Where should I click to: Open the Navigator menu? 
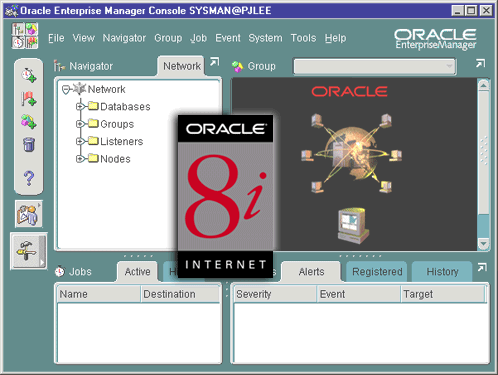tap(124, 38)
